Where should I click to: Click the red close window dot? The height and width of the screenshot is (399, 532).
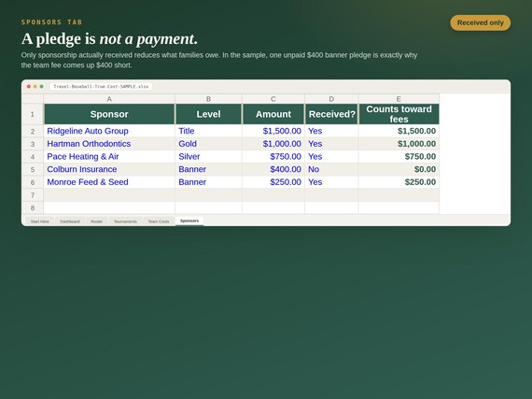pos(29,87)
